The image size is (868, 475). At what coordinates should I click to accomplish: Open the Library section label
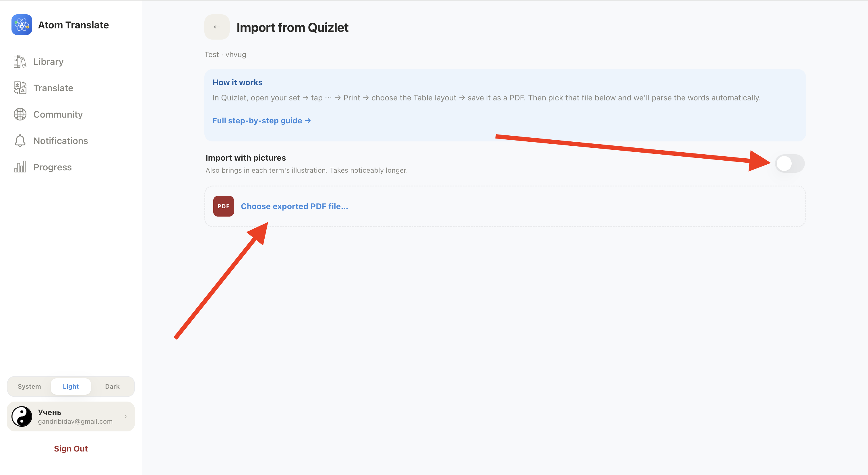coord(49,62)
